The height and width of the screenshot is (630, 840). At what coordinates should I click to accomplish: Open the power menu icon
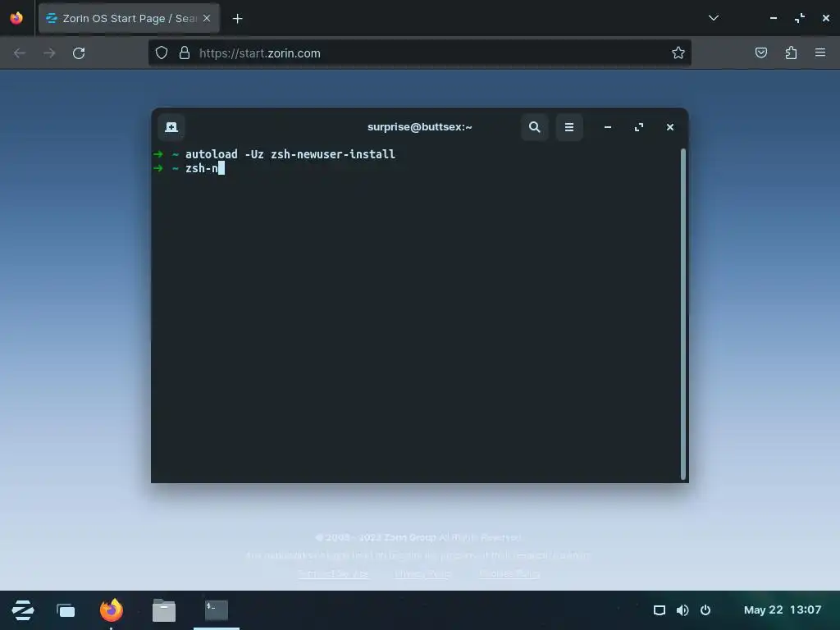click(705, 610)
